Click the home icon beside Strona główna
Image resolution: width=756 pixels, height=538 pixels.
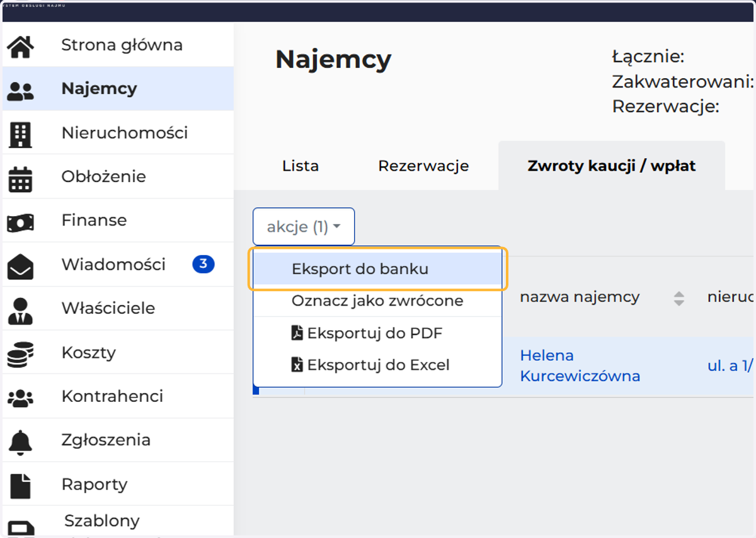pyautogui.click(x=20, y=47)
